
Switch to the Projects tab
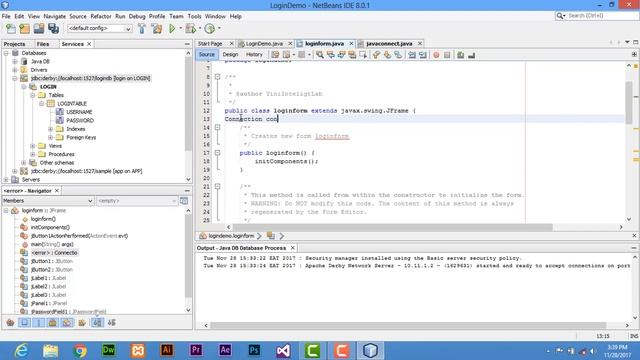tap(15, 44)
